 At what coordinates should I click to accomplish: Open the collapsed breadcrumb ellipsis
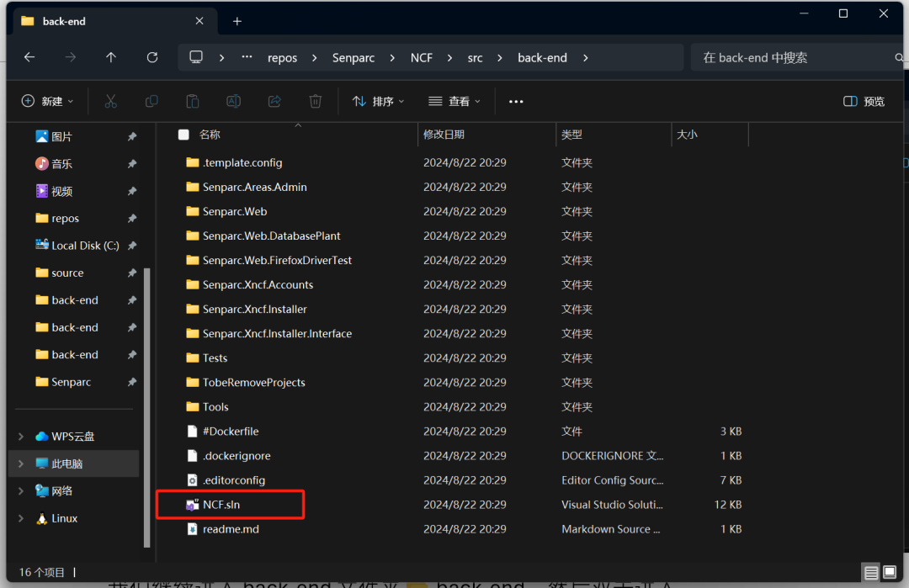[x=247, y=57]
